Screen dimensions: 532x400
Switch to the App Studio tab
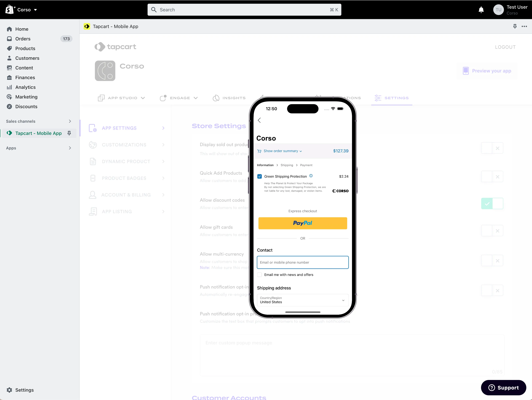click(x=122, y=97)
